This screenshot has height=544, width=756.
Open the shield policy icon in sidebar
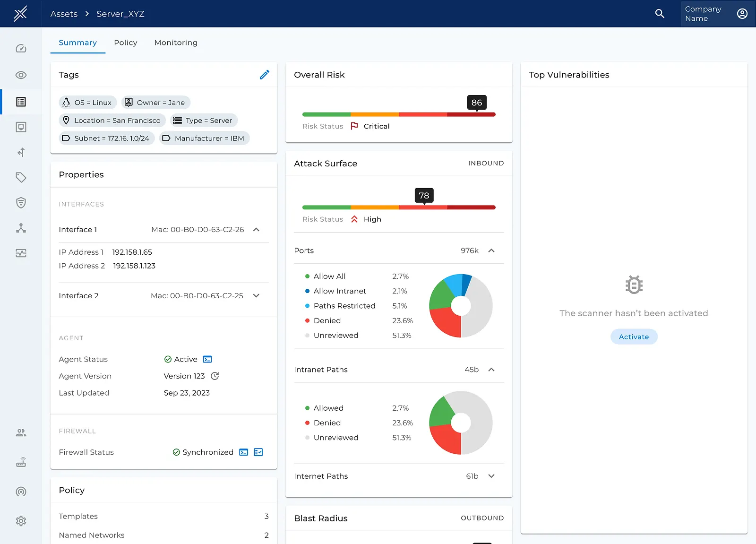[x=21, y=203]
